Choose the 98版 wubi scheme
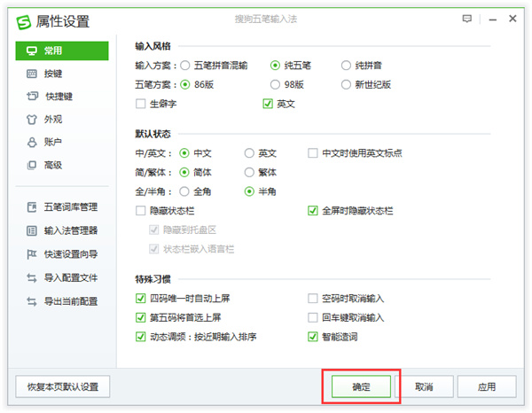The height and width of the screenshot is (413, 532). point(275,84)
